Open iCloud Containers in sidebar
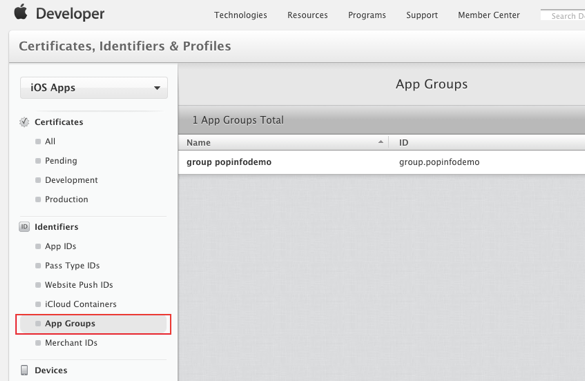 point(81,304)
